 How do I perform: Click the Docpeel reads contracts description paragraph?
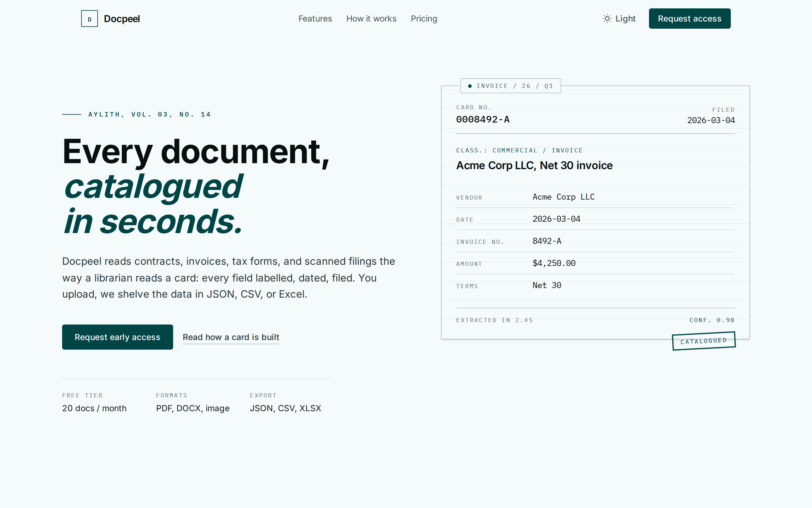pos(228,278)
